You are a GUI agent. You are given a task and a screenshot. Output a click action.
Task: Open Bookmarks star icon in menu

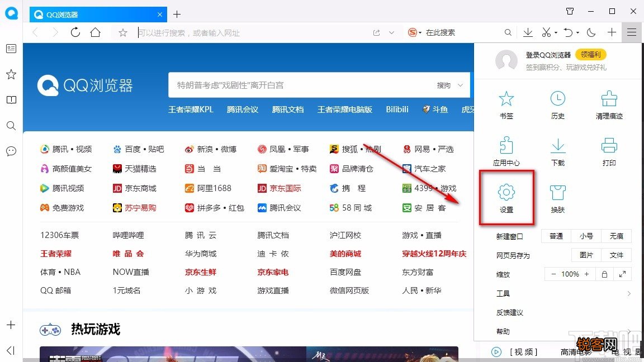[506, 98]
